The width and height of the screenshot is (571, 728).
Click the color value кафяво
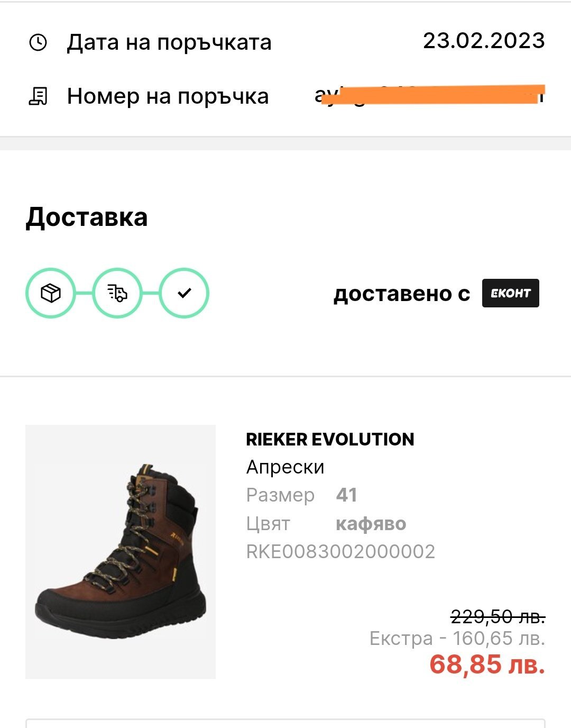(371, 524)
